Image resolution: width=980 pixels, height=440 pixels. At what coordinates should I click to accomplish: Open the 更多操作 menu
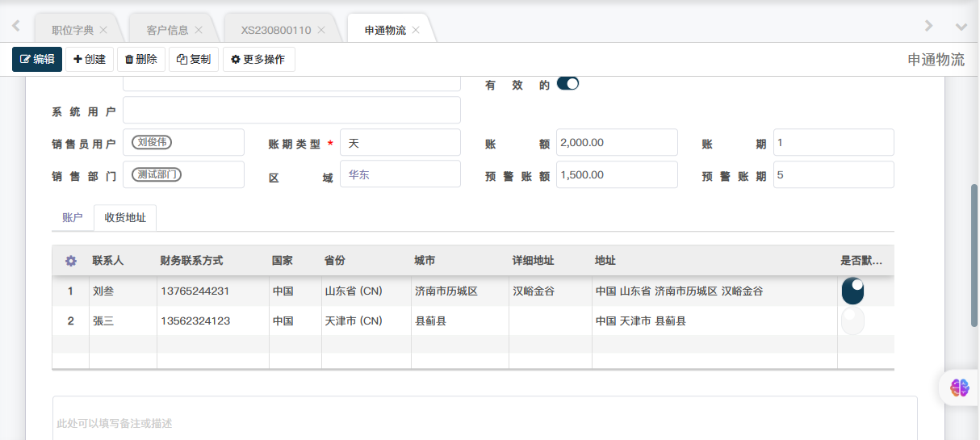pos(259,59)
